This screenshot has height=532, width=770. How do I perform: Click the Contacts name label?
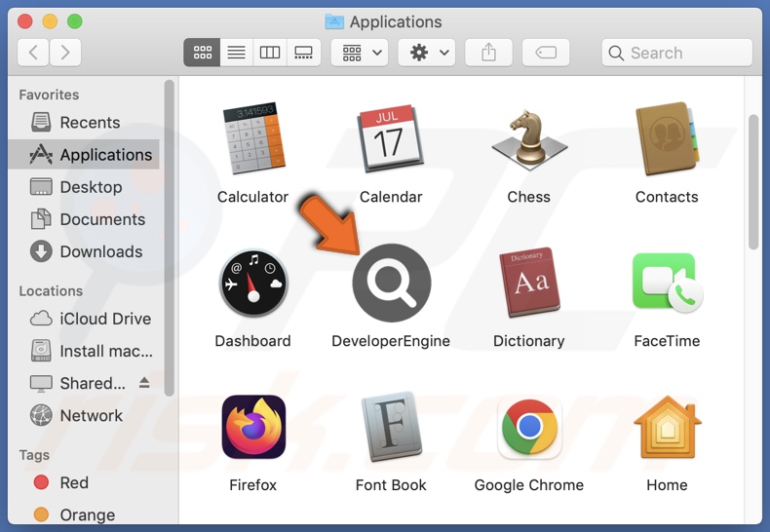(667, 197)
